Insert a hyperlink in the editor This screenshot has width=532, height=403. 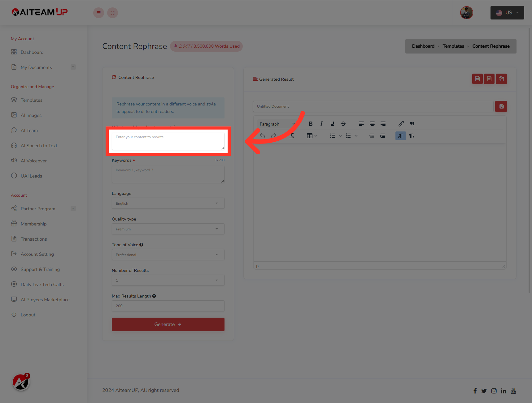click(x=401, y=123)
